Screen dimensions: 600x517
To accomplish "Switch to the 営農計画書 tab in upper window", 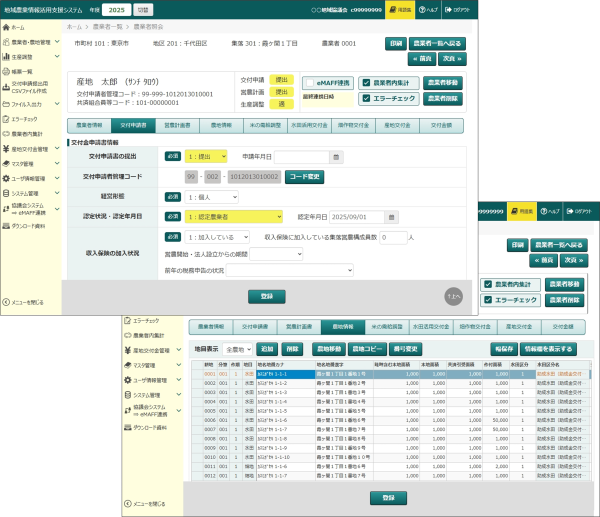I will [175, 126].
